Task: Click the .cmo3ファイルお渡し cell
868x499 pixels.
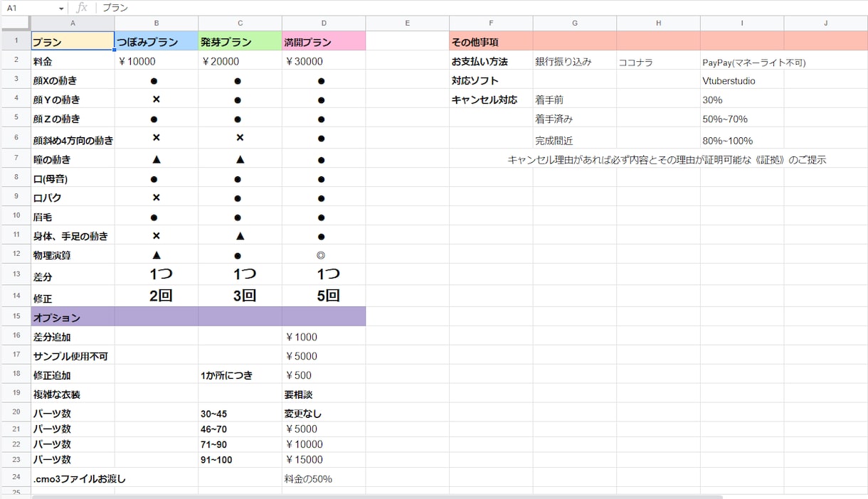Action: point(73,478)
